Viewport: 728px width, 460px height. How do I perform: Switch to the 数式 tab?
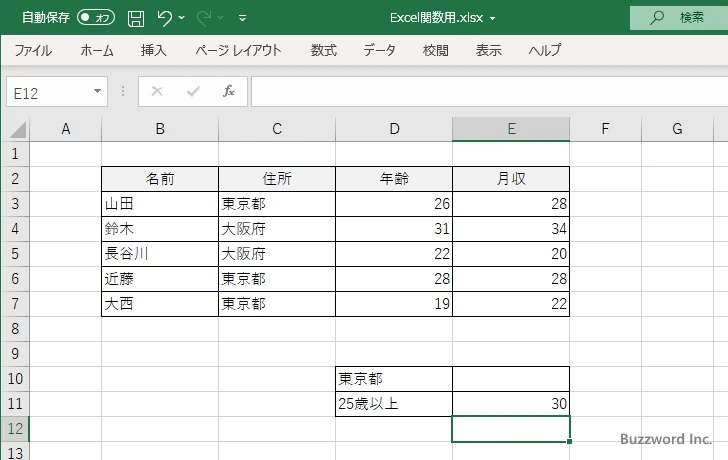pos(324,50)
